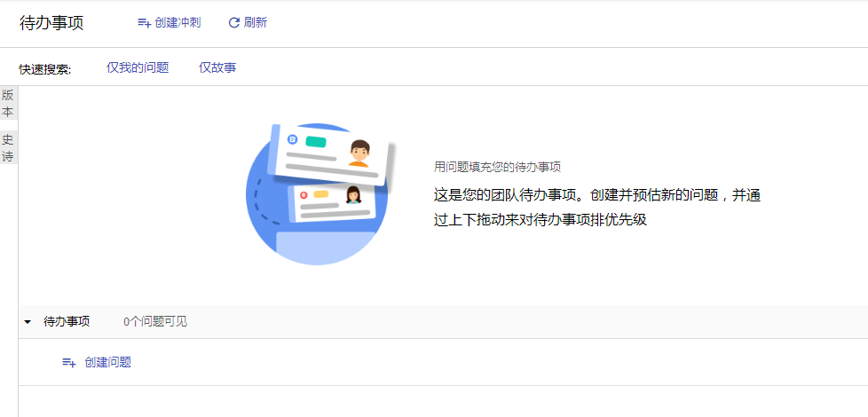Open the 版本 side tab

pos(8,104)
